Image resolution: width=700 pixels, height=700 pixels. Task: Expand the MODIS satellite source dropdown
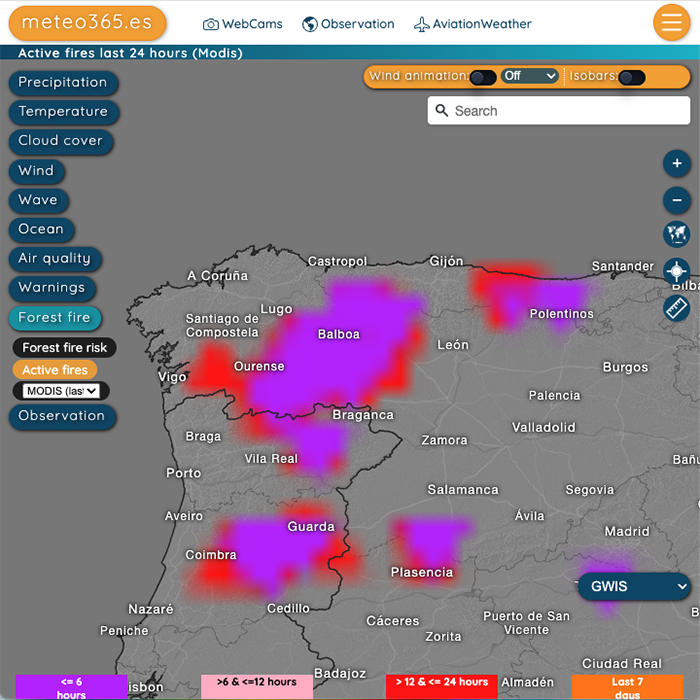(x=62, y=391)
